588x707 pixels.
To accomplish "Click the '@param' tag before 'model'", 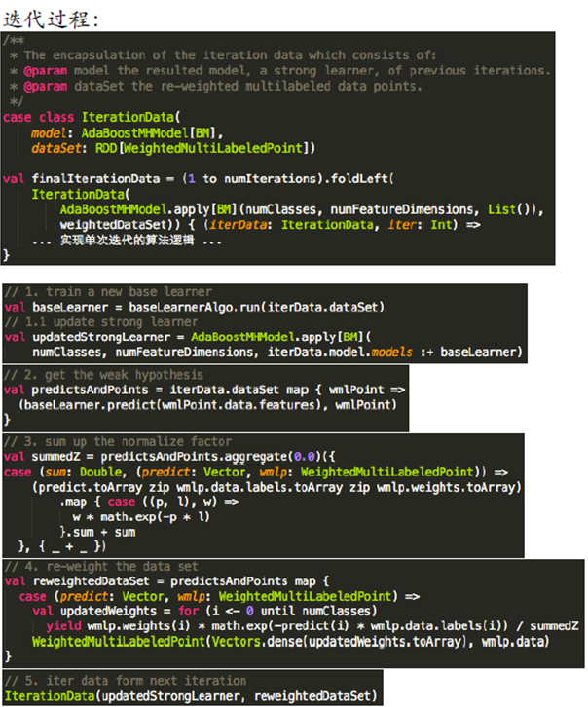I will (x=46, y=71).
